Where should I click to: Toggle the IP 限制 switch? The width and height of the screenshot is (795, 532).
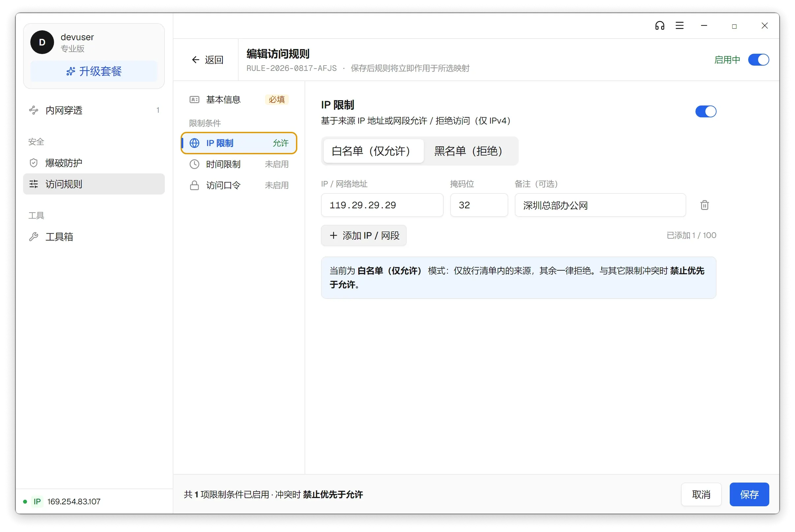[x=705, y=111]
